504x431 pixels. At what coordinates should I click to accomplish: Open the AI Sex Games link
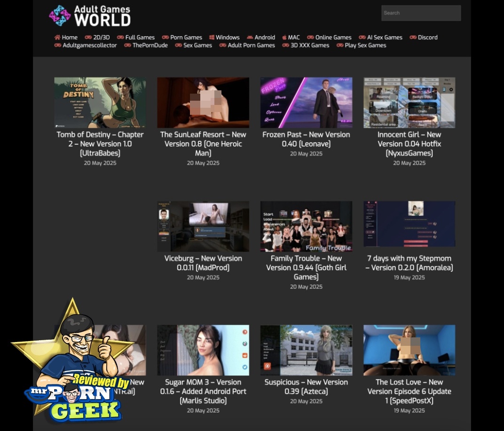(385, 37)
